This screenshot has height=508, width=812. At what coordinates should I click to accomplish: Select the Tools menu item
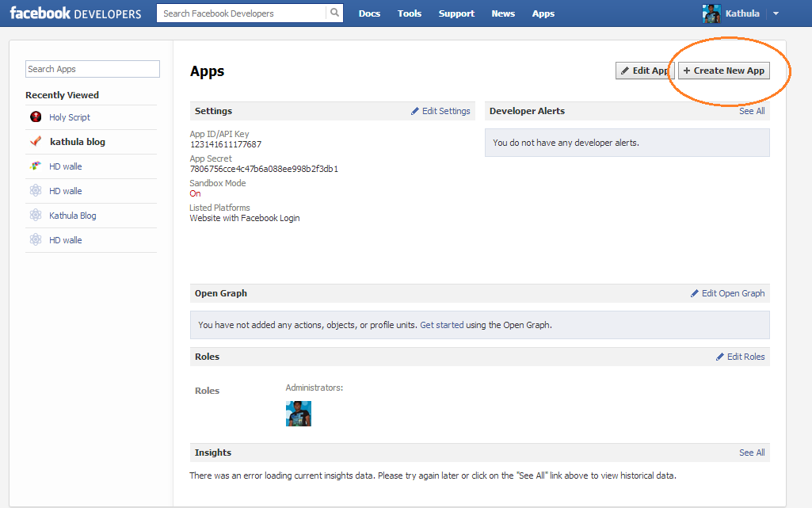click(x=410, y=13)
